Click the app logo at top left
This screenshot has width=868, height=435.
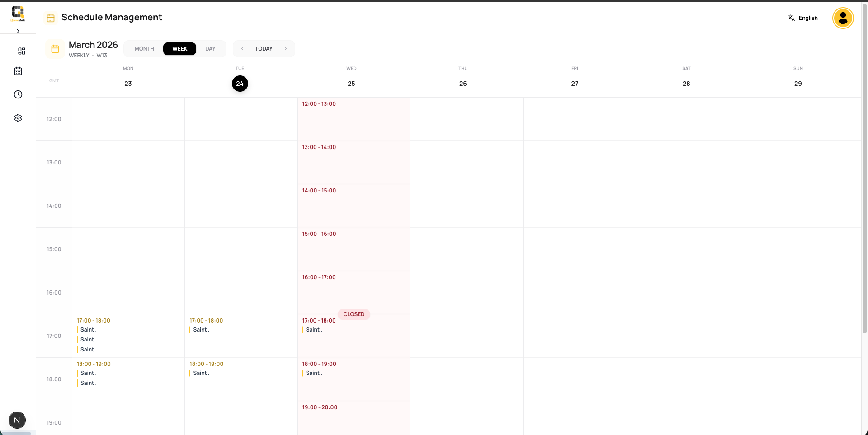click(18, 14)
